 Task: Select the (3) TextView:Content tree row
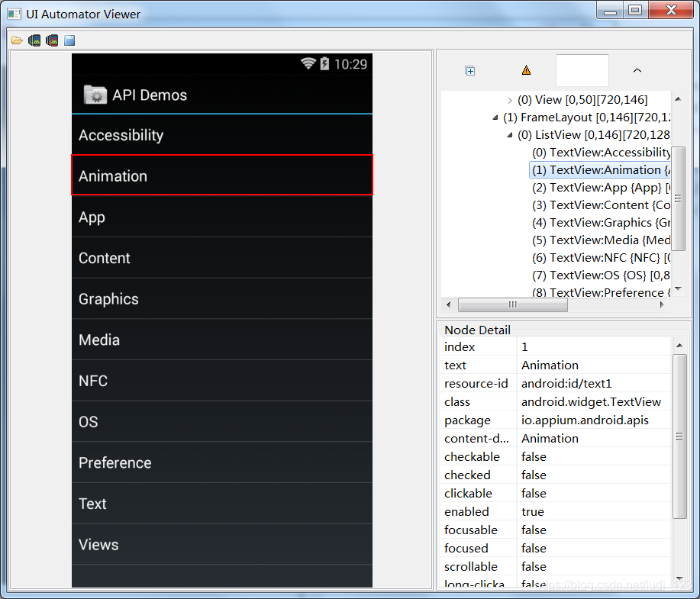click(x=601, y=204)
